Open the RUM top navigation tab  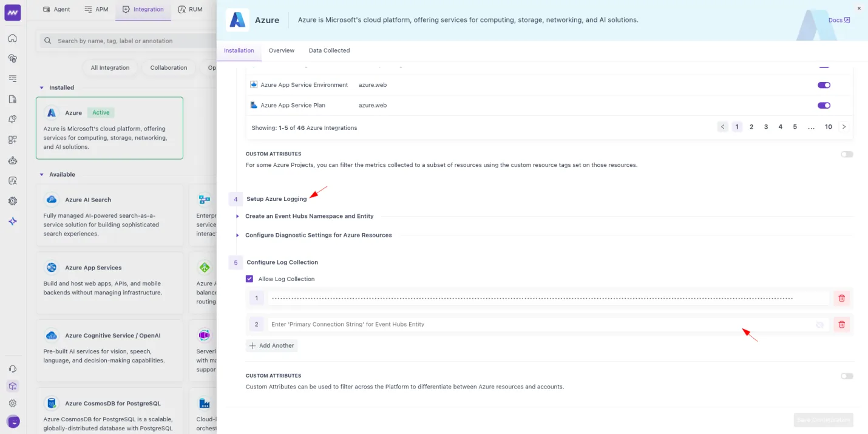click(x=191, y=9)
